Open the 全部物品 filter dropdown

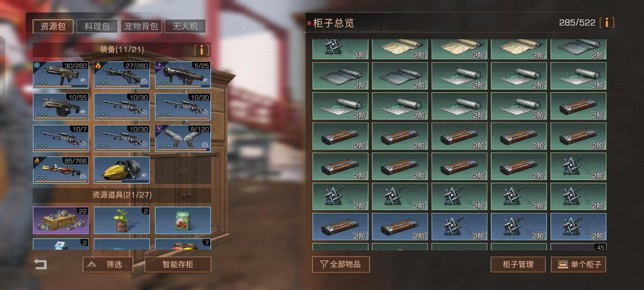point(341,265)
